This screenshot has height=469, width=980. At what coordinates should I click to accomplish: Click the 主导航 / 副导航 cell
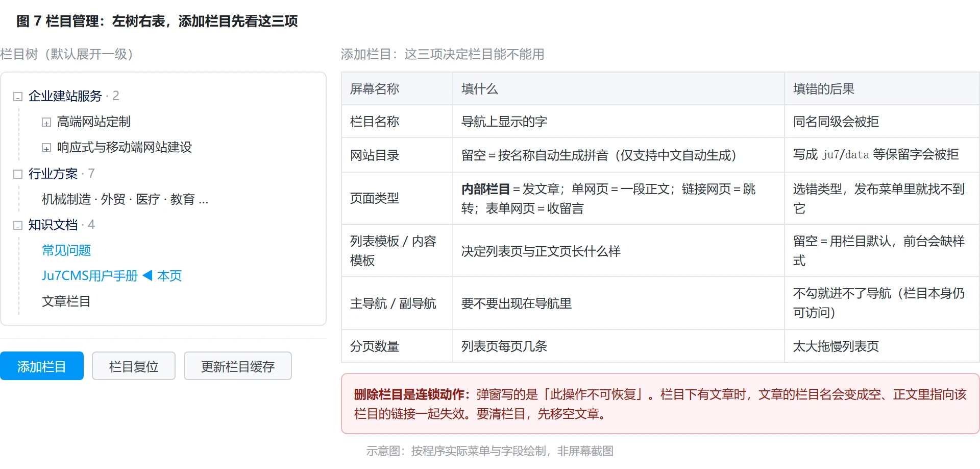[x=397, y=303]
